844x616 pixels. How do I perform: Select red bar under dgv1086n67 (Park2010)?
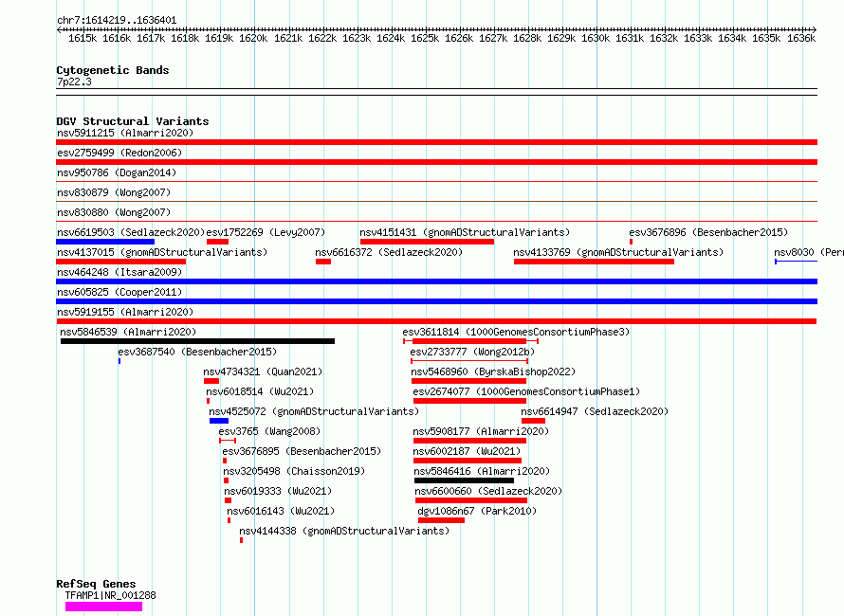(x=441, y=521)
